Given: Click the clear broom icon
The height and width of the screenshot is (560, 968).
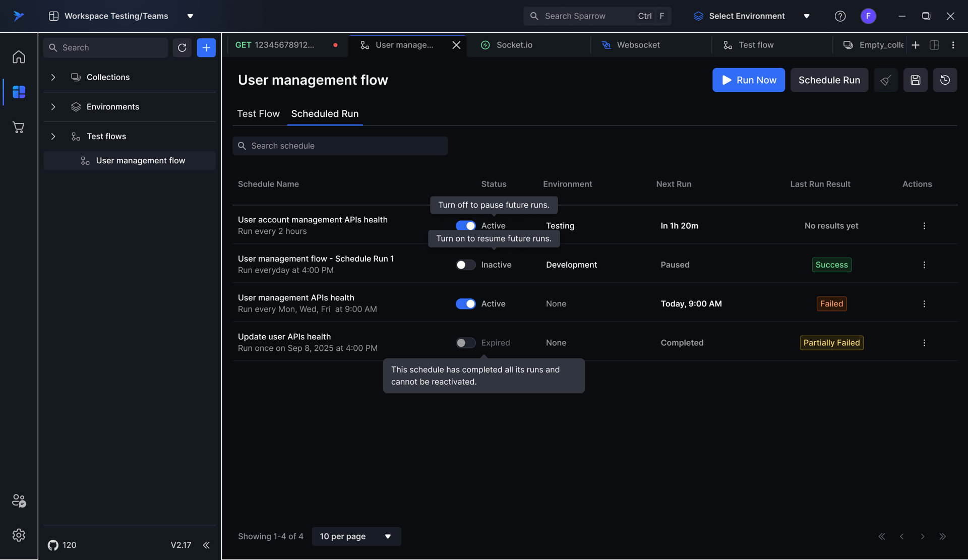Looking at the screenshot, I should (885, 80).
